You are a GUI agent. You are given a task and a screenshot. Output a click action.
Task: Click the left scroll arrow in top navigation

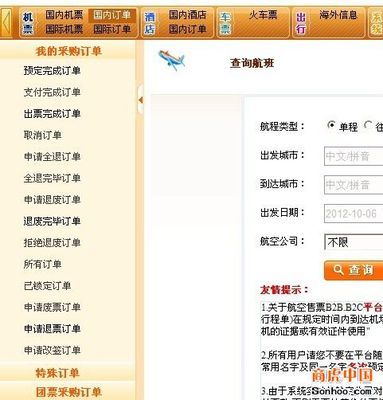[7, 22]
